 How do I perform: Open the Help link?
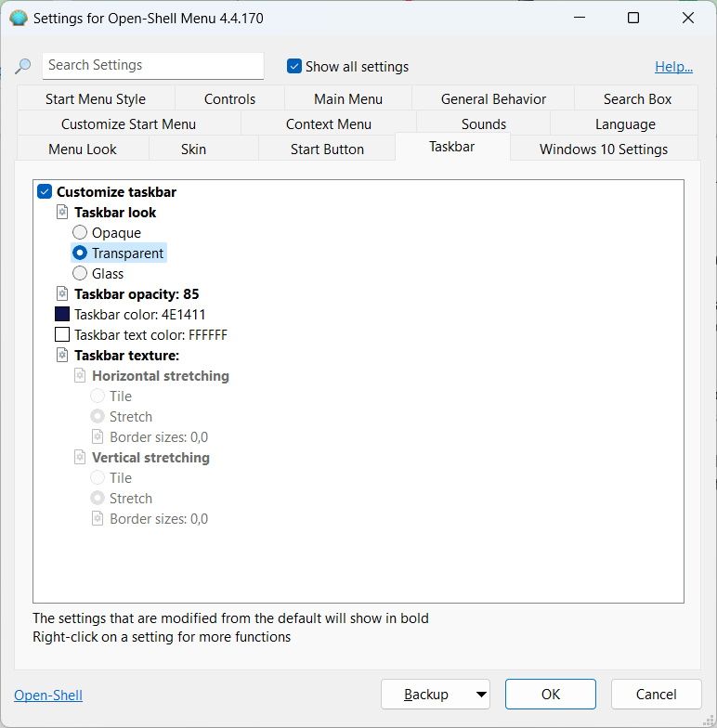click(673, 67)
